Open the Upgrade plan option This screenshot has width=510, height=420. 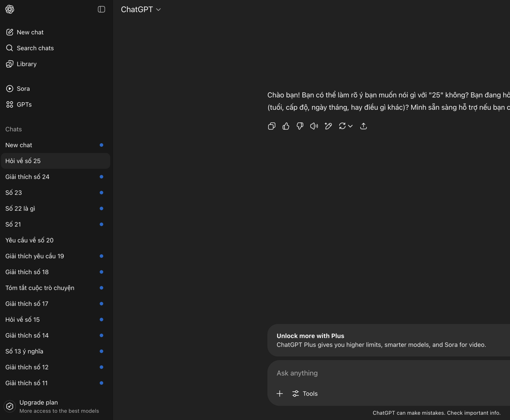56,406
